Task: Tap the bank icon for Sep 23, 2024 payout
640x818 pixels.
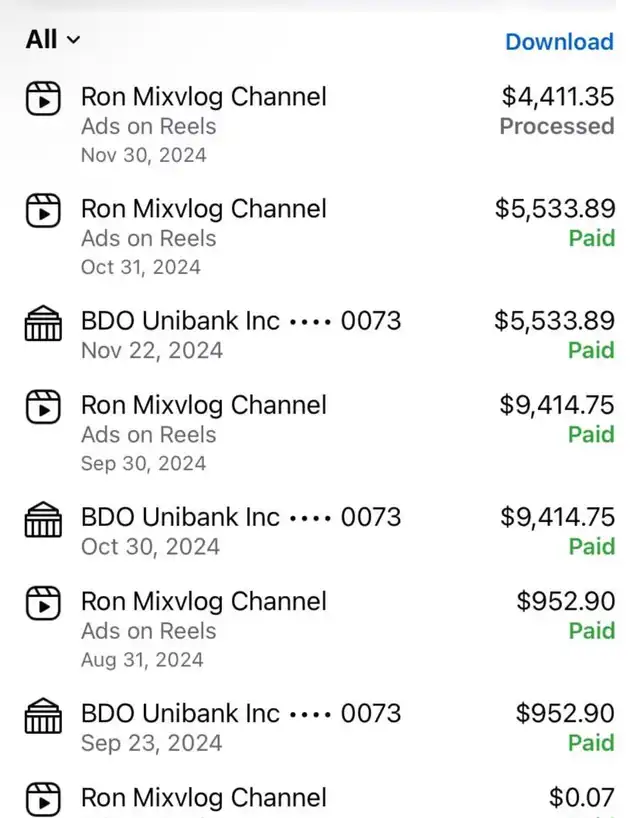Action: 43,715
